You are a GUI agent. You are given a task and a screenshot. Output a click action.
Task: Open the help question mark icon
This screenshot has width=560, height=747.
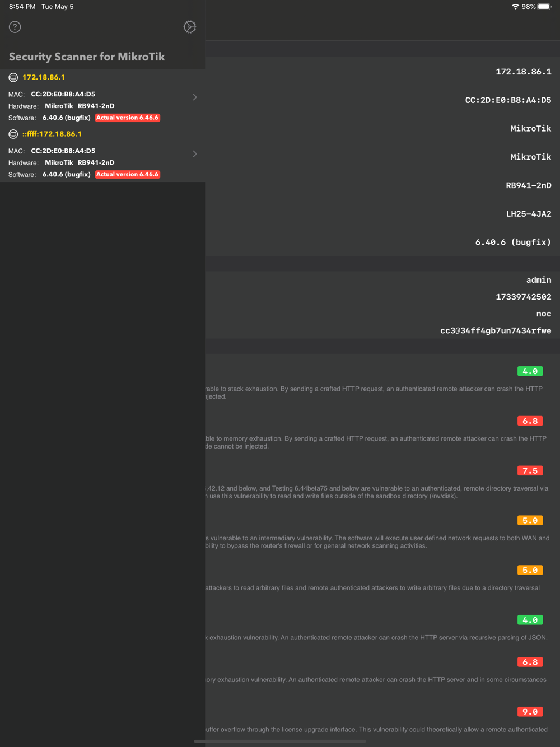(x=15, y=27)
